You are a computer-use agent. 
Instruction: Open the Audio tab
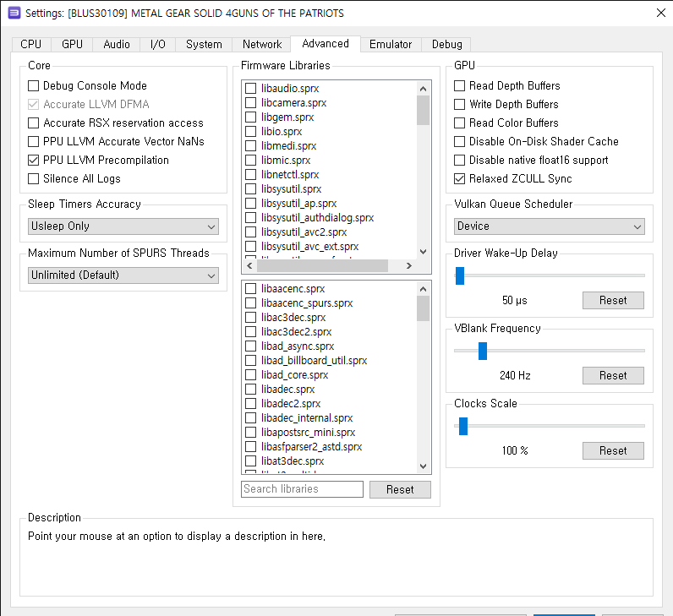[x=117, y=44]
